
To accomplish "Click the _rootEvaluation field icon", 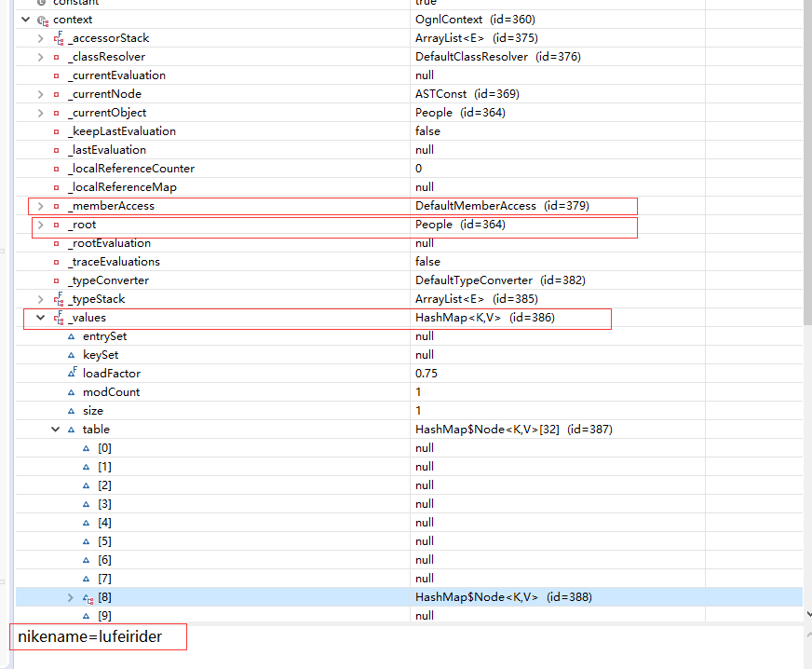I will pos(57,243).
